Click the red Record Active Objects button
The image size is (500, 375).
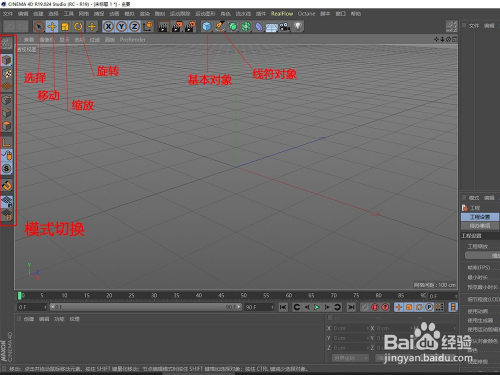[375, 307]
